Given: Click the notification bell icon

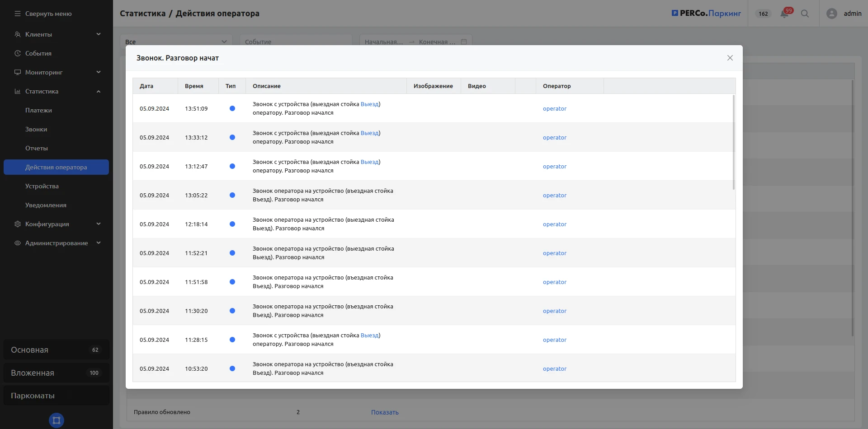Looking at the screenshot, I should (784, 14).
